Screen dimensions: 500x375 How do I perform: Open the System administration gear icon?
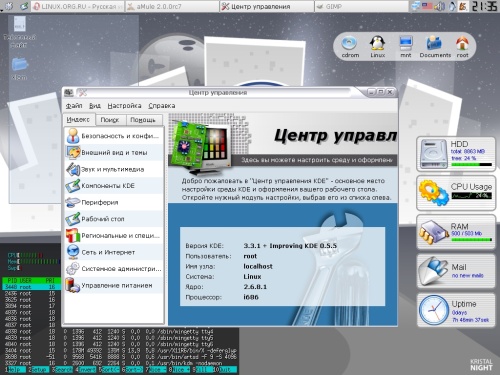click(x=73, y=269)
